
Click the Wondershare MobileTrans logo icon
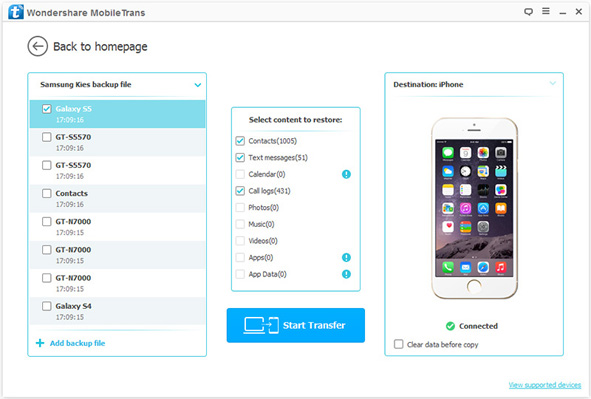[15, 12]
